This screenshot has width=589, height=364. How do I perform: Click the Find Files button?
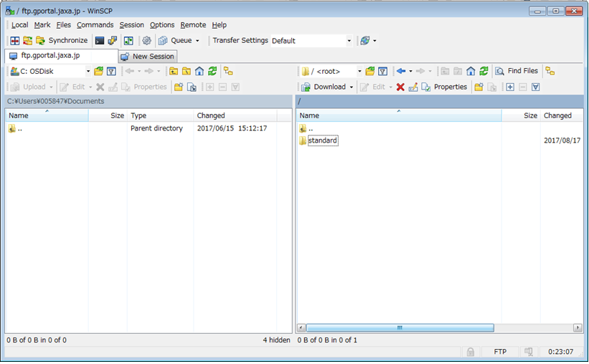(517, 71)
